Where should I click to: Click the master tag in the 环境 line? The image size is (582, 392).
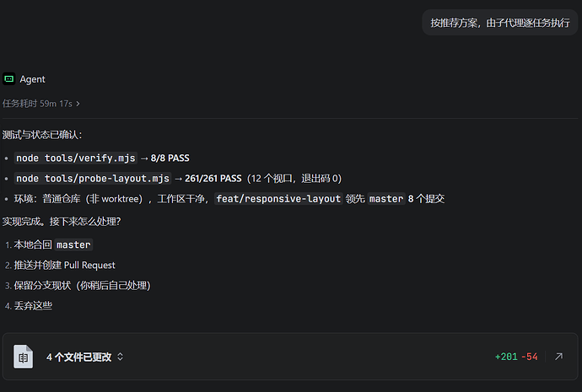pos(386,199)
